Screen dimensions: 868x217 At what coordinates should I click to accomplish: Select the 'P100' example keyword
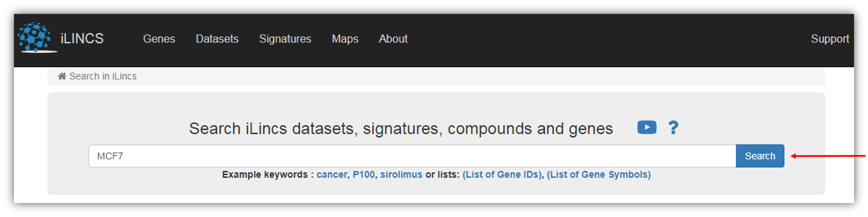pos(364,175)
